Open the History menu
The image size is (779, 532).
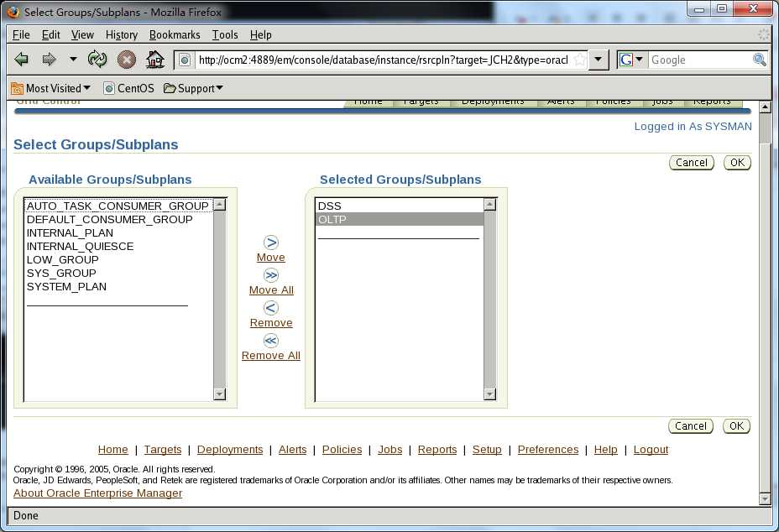121,34
